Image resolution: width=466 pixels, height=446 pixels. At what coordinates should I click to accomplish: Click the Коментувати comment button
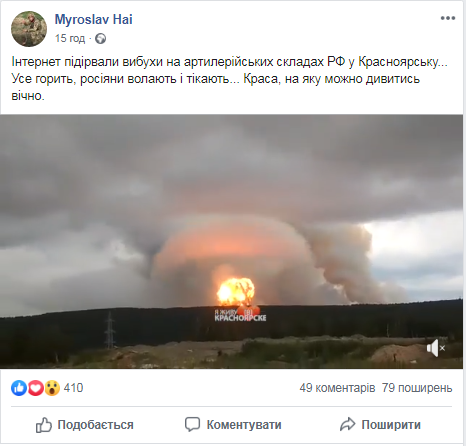tap(233, 425)
